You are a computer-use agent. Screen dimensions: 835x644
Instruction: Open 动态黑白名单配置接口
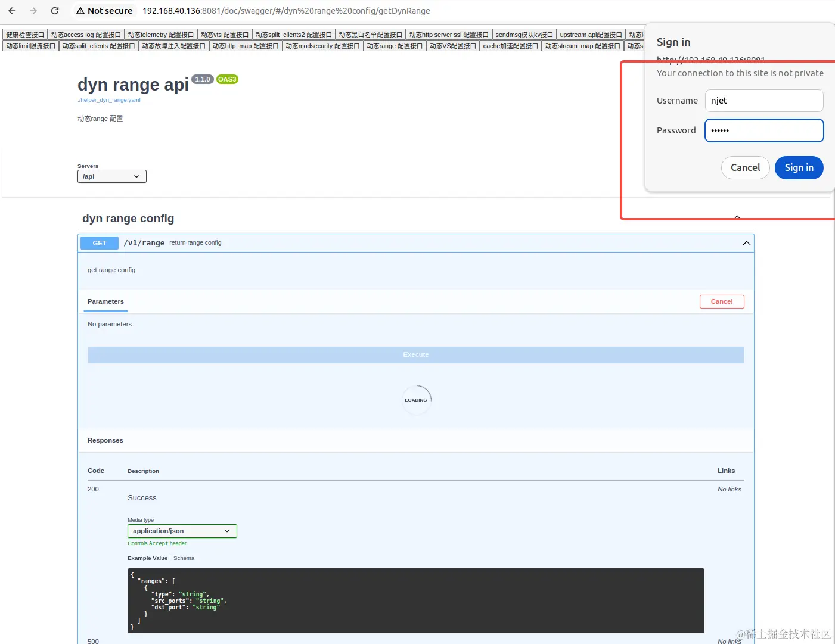(x=371, y=35)
